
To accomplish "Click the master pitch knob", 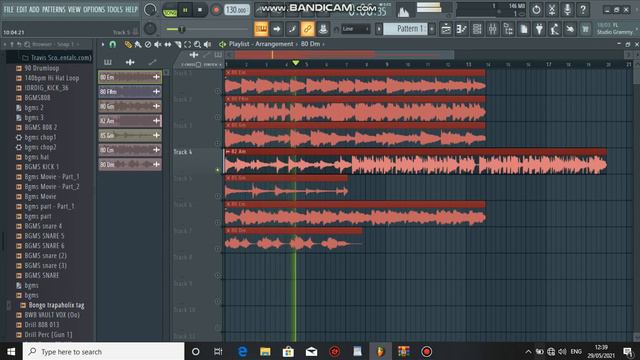I will tap(150, 29).
